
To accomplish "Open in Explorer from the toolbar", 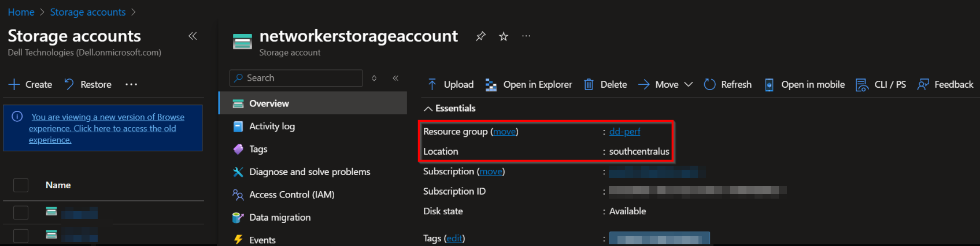I will (528, 84).
